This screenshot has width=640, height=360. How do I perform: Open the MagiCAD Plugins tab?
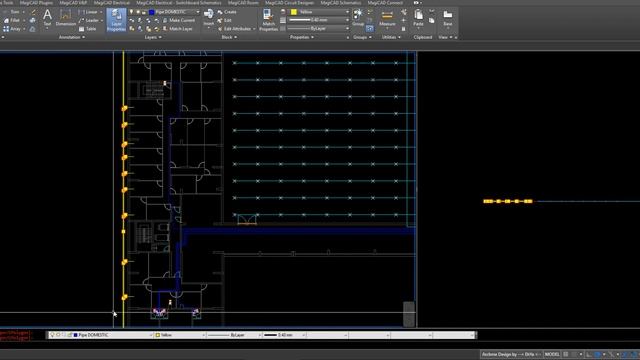[36, 2]
